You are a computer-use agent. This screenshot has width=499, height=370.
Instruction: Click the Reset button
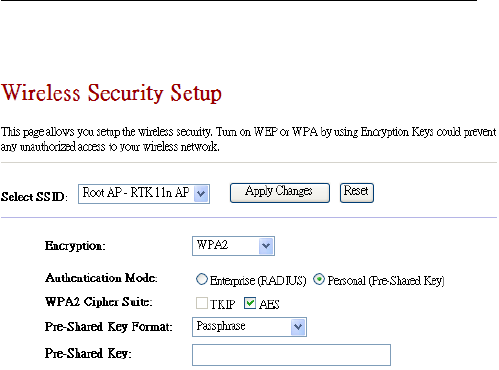click(357, 193)
